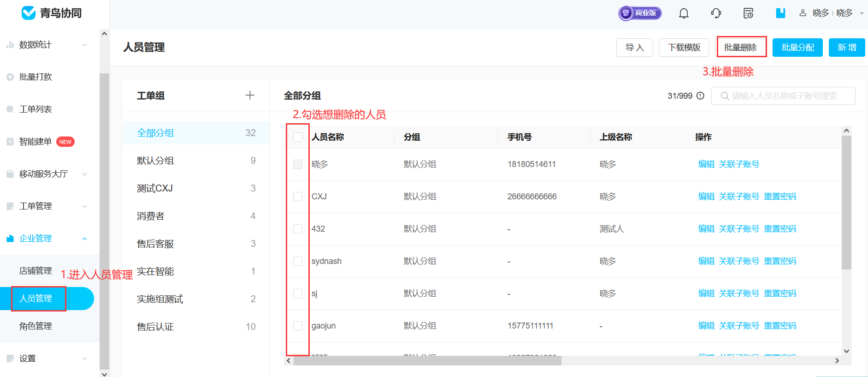Expand the 移动服务大厅 menu chevron
The width and height of the screenshot is (868, 377).
click(84, 174)
